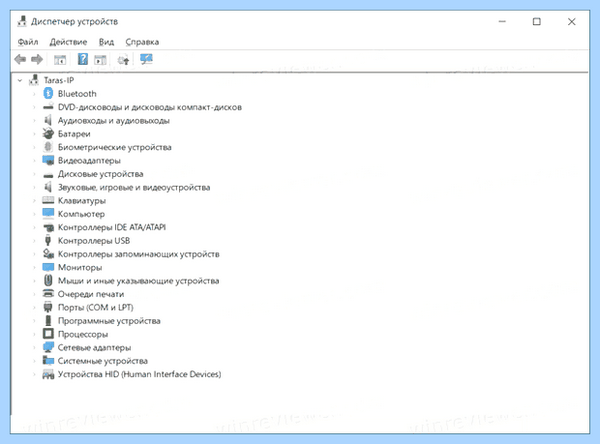The width and height of the screenshot is (600, 444).
Task: Open the Справка menu
Action: tap(142, 42)
